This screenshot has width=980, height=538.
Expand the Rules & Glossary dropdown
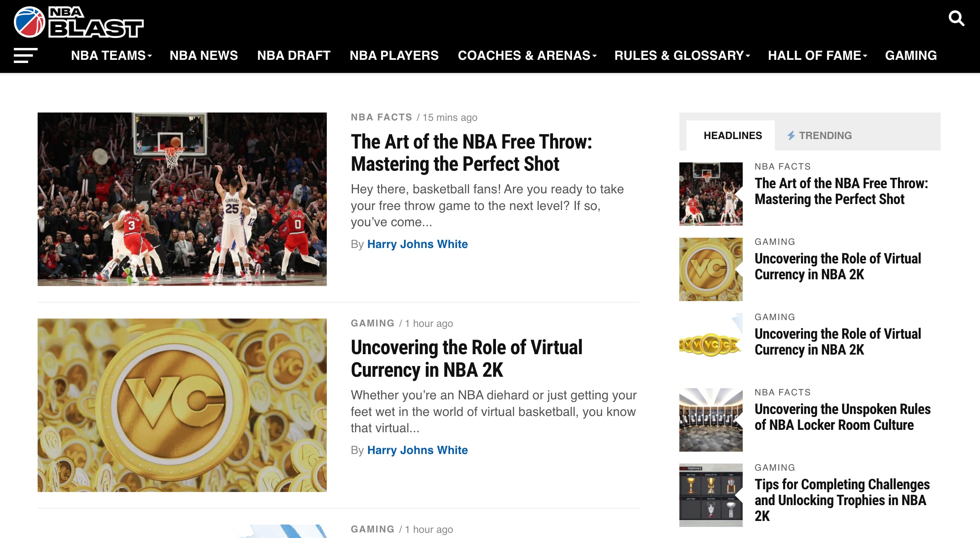tap(682, 55)
